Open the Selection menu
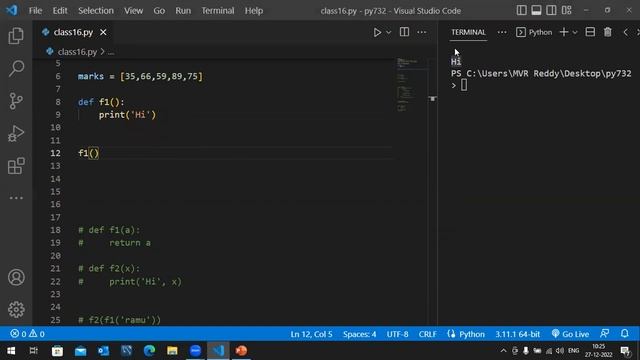Viewport: 640px width, 360px height. (x=96, y=11)
